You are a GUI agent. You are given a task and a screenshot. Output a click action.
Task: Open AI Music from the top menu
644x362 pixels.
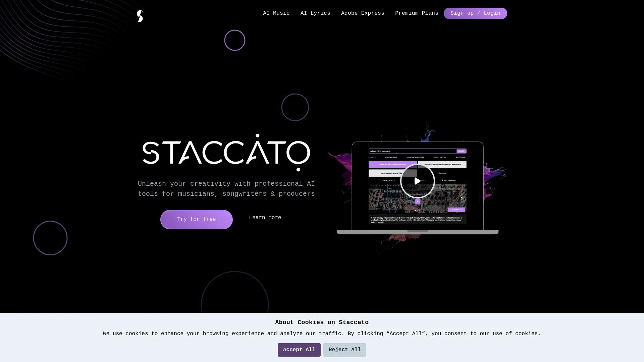point(276,13)
